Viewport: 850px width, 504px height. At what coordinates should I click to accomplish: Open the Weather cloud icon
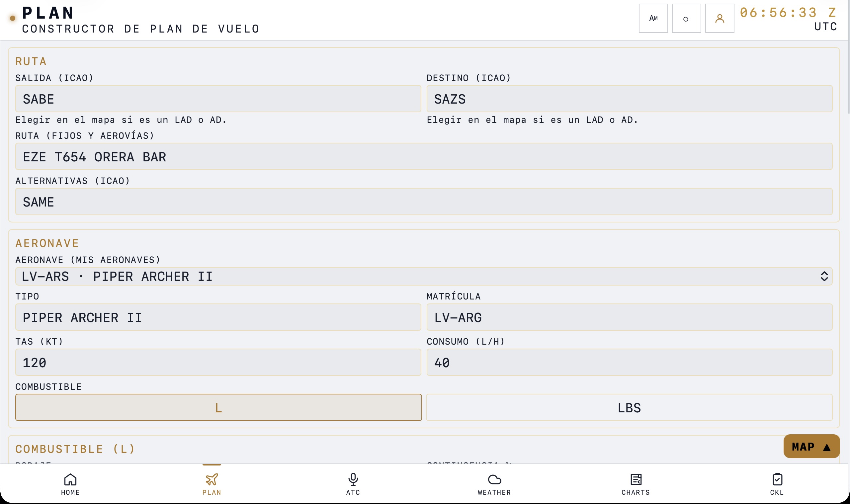(494, 479)
